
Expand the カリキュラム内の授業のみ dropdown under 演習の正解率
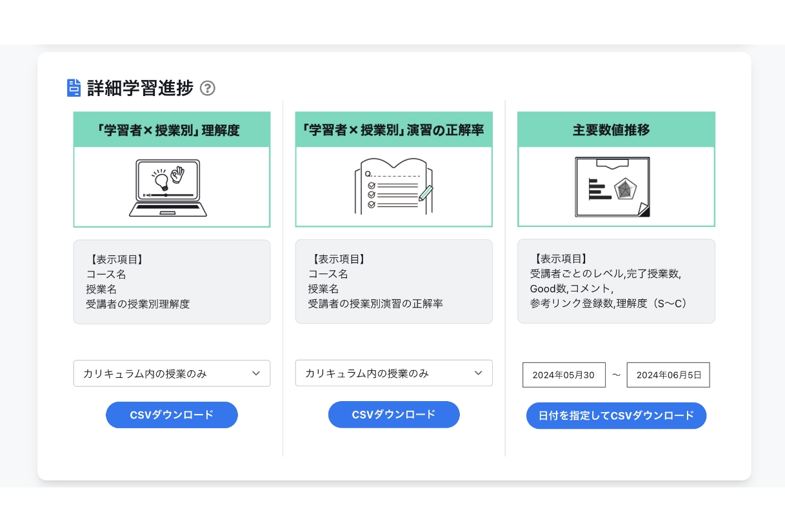click(x=393, y=373)
